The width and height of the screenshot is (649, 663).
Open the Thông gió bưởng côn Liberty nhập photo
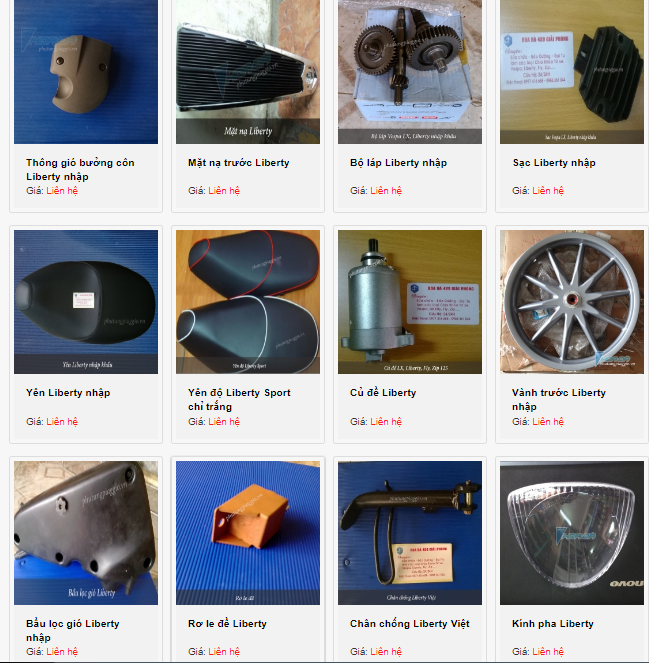[86, 72]
